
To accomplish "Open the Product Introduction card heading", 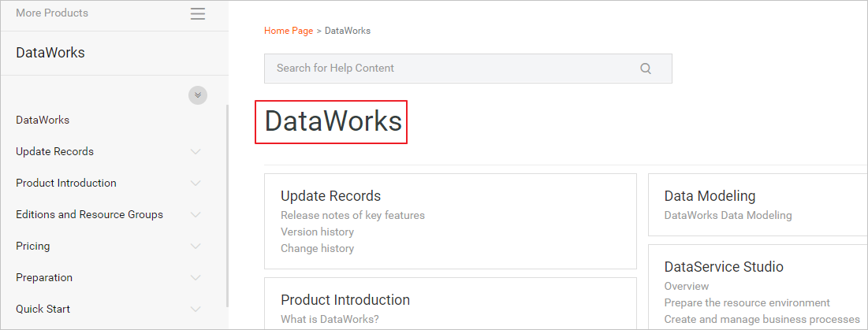I will click(345, 299).
